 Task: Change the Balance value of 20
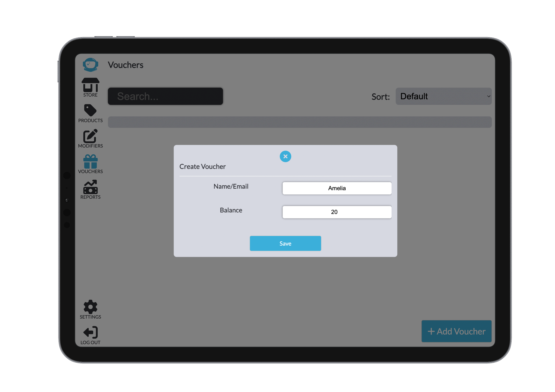point(337,212)
